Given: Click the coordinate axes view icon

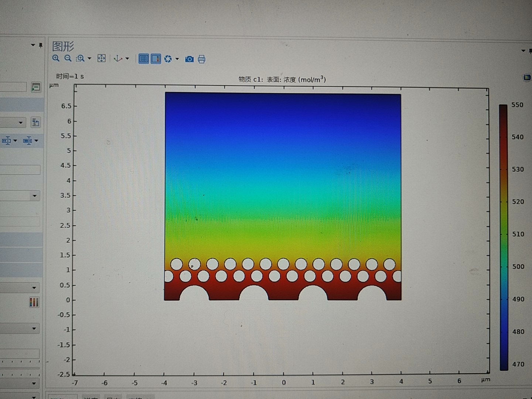Looking at the screenshot, I should tap(118, 58).
